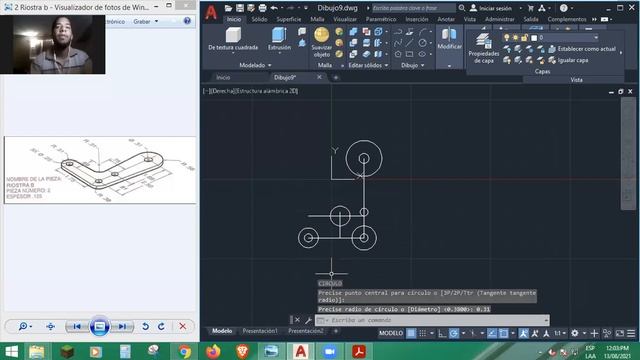The width and height of the screenshot is (640, 360).
Task: Open the AutoCAD application menu logo
Action: [x=211, y=12]
